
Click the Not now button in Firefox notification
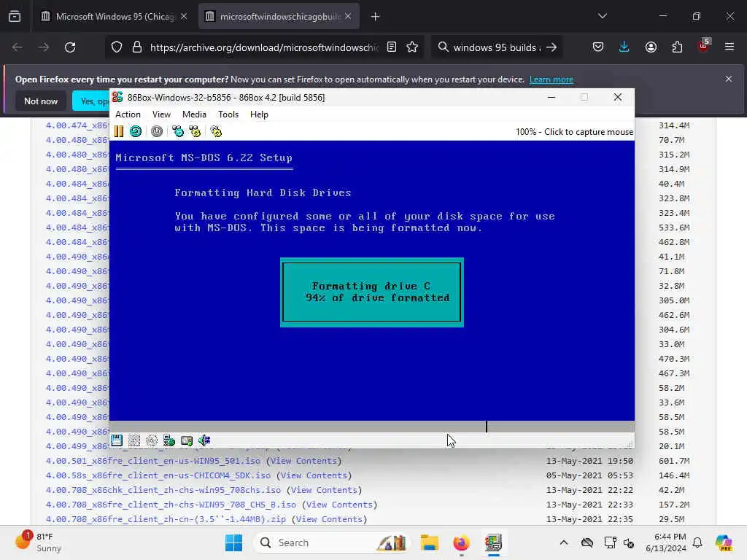coord(41,101)
